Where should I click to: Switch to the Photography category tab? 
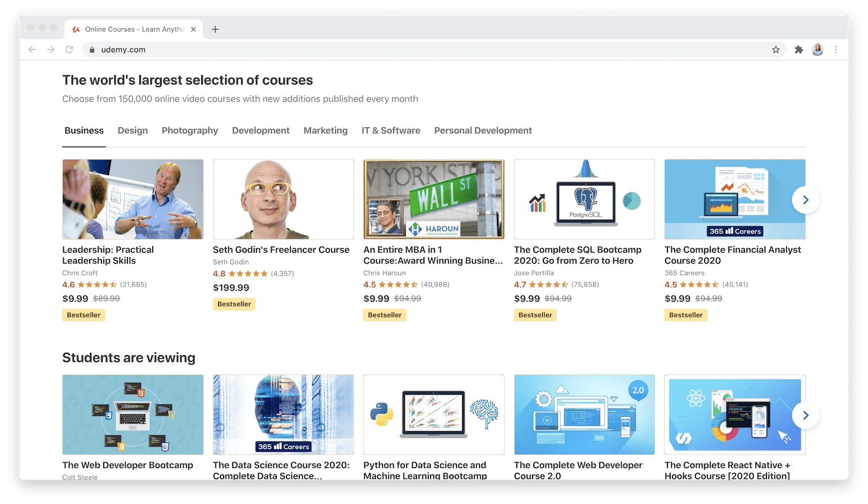point(190,130)
